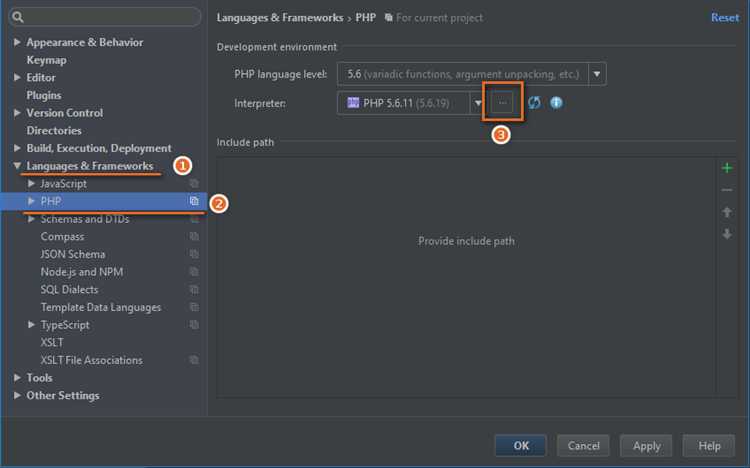750x468 pixels.
Task: Expand the Other Settings section
Action: [x=17, y=396]
